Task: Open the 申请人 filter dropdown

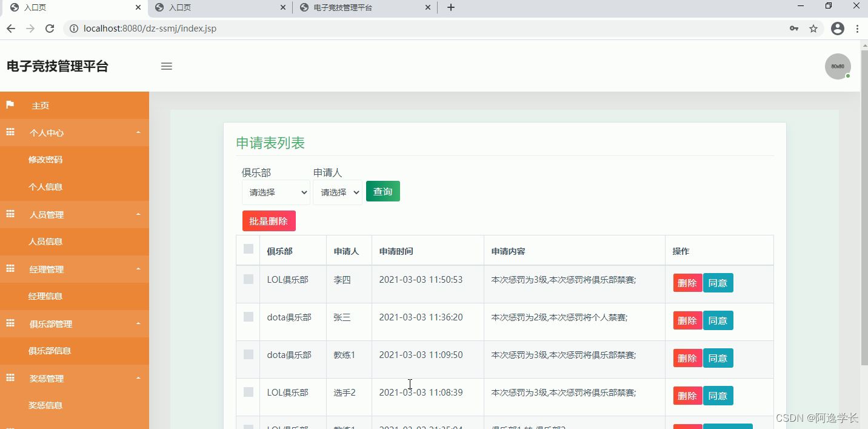Action: click(338, 192)
